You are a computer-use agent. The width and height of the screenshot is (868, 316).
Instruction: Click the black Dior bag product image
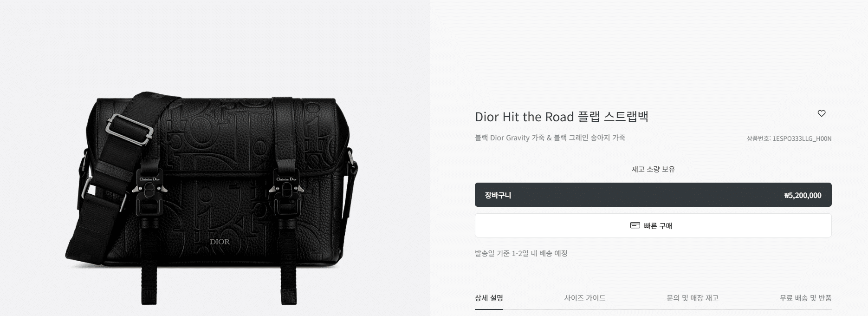(x=212, y=197)
